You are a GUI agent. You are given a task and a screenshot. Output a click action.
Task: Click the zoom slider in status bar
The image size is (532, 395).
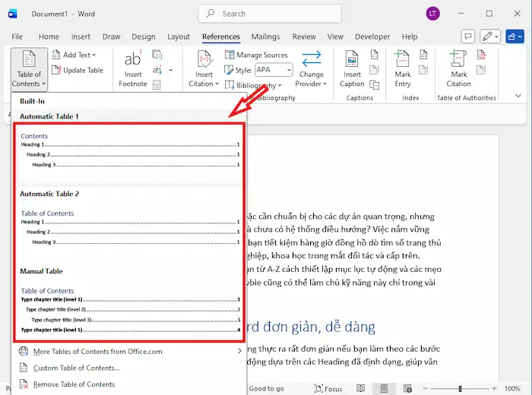click(459, 389)
